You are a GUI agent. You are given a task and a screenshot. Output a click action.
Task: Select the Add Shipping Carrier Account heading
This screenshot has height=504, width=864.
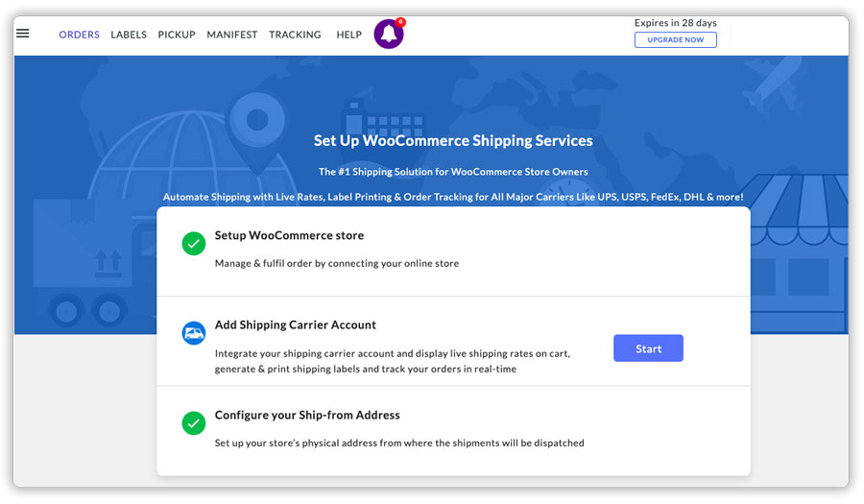[x=296, y=325]
